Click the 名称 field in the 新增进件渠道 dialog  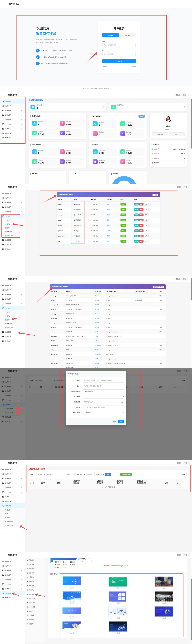(103, 381)
